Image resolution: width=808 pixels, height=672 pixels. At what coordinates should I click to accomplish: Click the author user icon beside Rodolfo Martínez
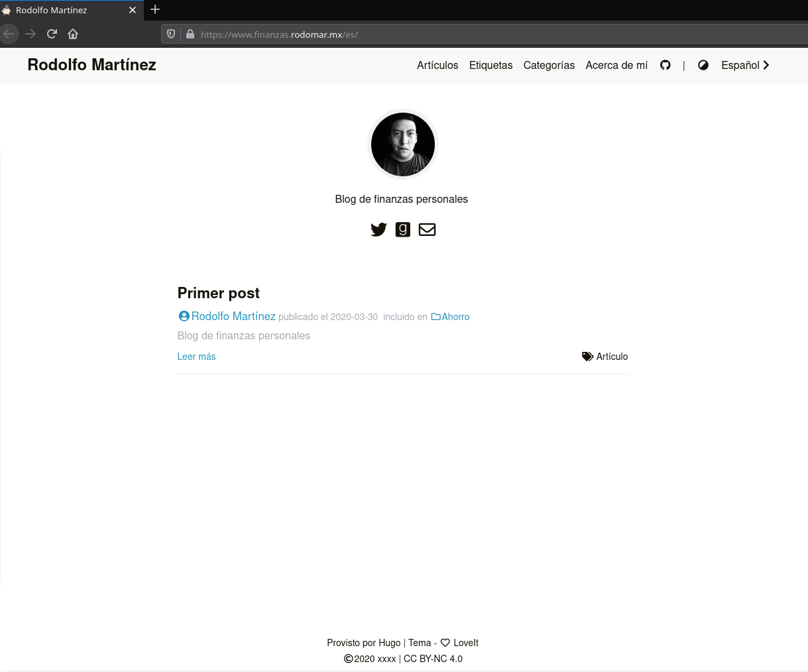[184, 316]
